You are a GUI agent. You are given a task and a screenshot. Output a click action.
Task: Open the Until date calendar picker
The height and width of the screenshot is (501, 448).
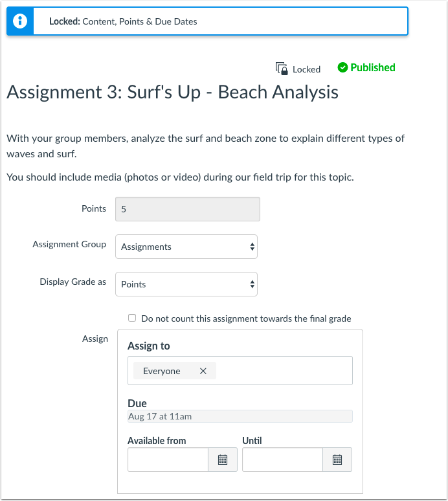tap(337, 460)
